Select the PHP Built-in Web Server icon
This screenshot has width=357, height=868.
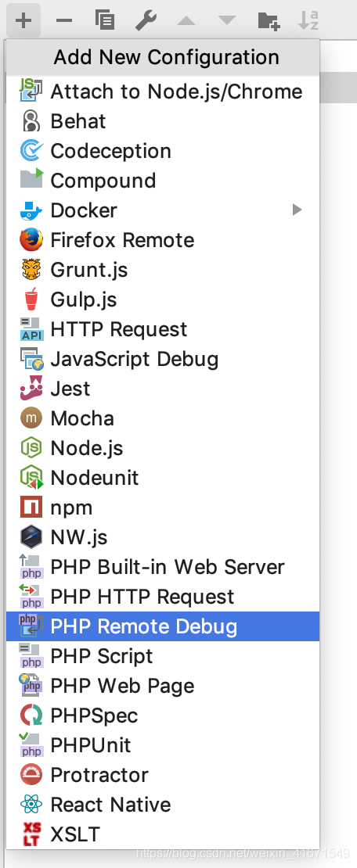click(31, 567)
